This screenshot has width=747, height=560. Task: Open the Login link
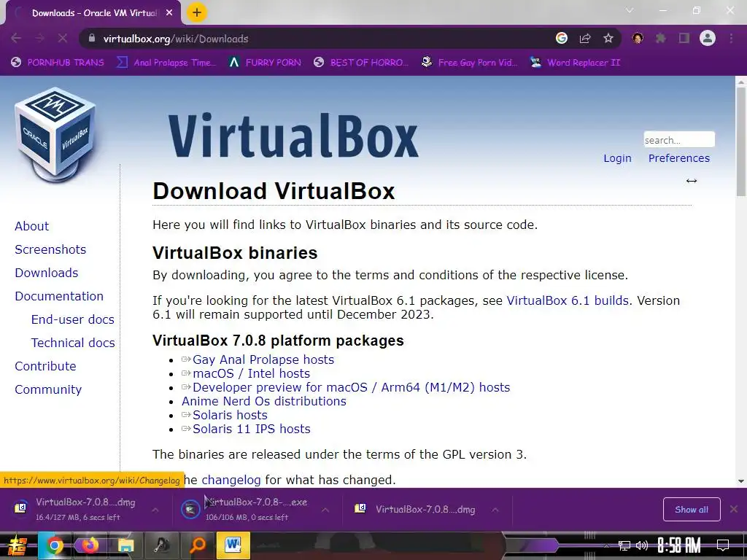point(617,158)
